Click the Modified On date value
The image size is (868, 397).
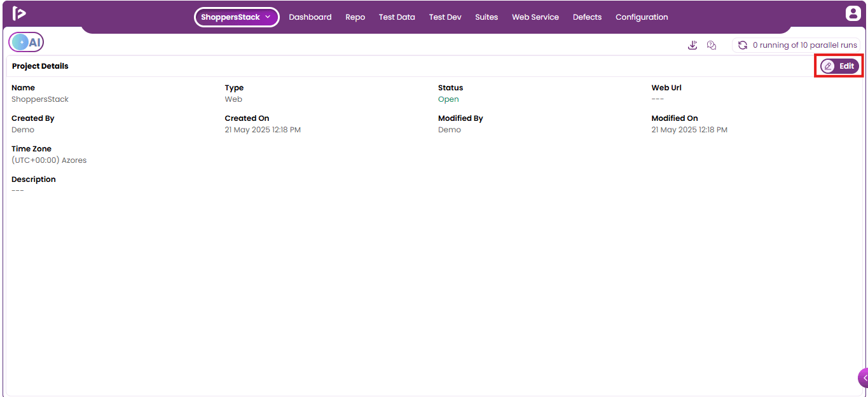pos(689,130)
